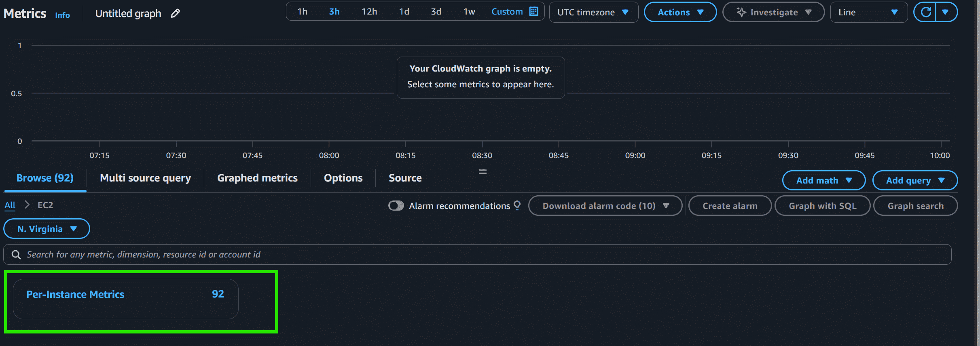This screenshot has height=346, width=980.
Task: Open the Options tab
Action: (x=343, y=178)
